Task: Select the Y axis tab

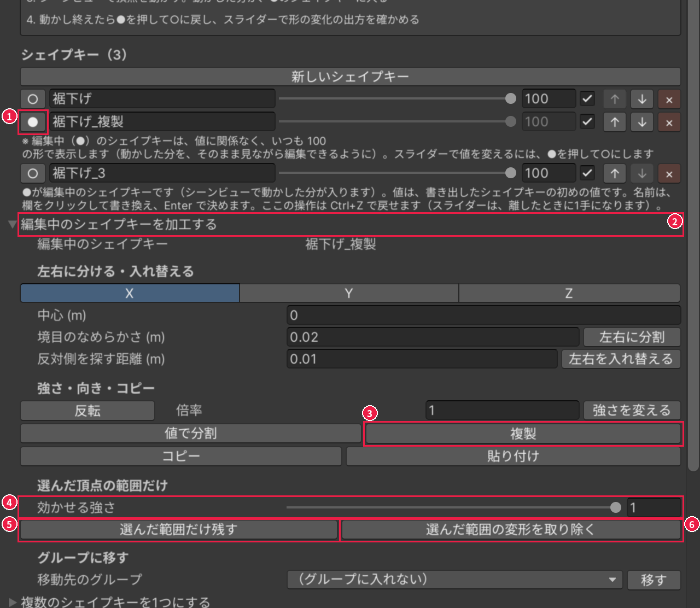Action: tap(349, 294)
